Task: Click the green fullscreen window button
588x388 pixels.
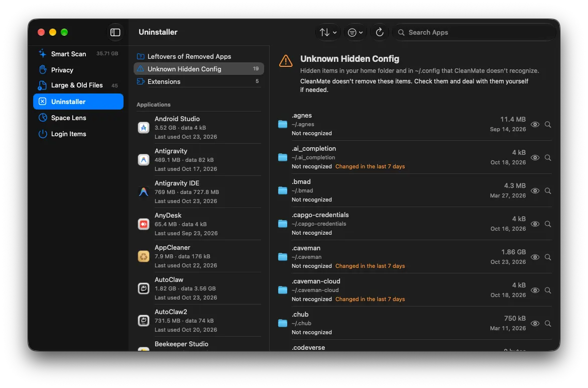Action: point(64,32)
